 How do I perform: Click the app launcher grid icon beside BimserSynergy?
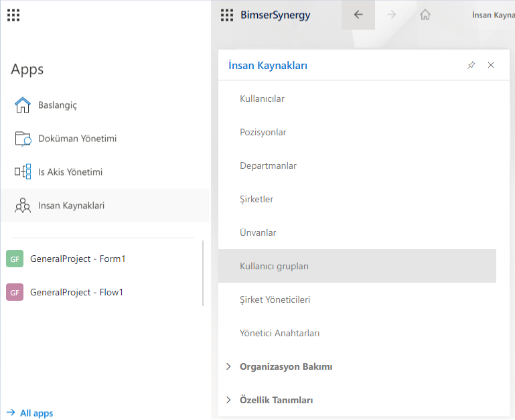click(227, 15)
